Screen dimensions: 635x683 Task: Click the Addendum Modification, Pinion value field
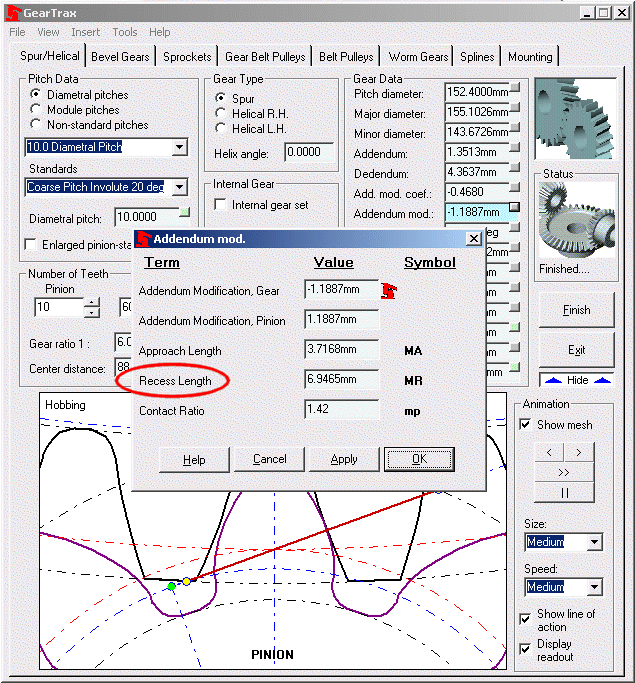pos(341,320)
